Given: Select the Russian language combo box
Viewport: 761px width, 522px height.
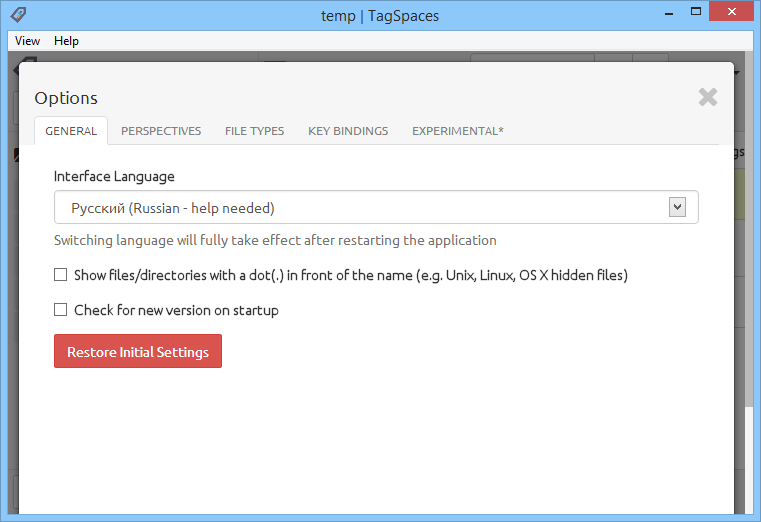Looking at the screenshot, I should click(x=376, y=207).
